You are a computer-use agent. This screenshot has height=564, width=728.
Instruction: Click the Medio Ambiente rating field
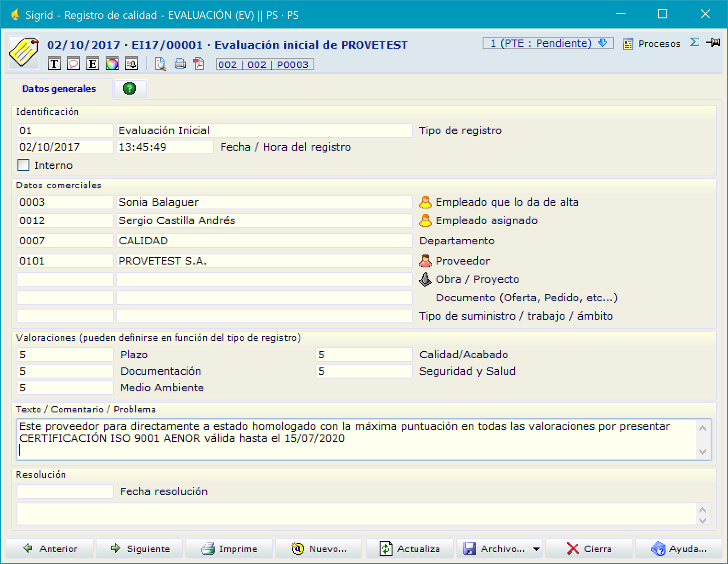pyautogui.click(x=65, y=388)
